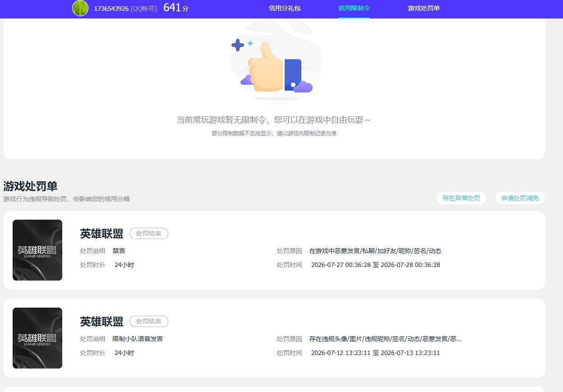Go to the 游戏处罚单 tab

coord(424,8)
